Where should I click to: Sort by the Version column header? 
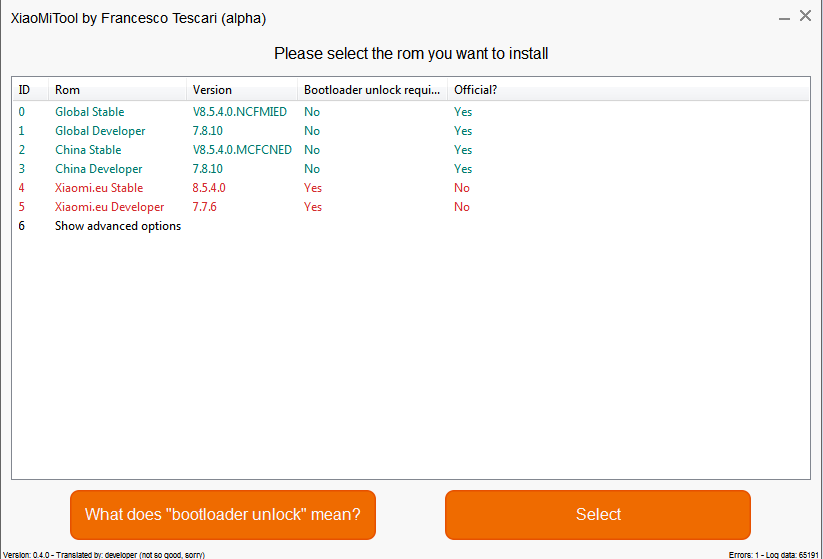click(x=242, y=90)
